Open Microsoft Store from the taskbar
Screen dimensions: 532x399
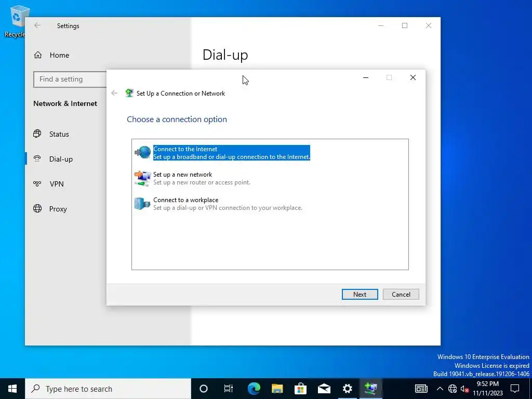tap(301, 389)
